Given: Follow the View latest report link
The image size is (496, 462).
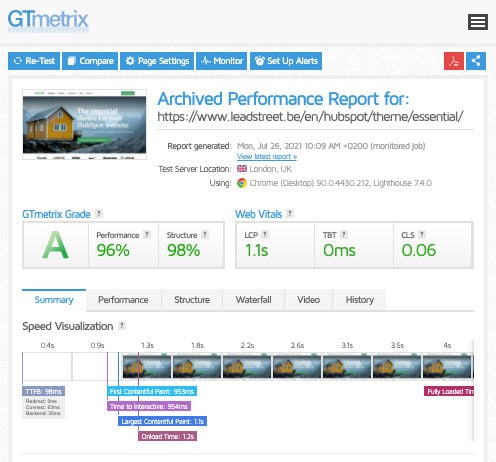Looking at the screenshot, I should tap(267, 156).
